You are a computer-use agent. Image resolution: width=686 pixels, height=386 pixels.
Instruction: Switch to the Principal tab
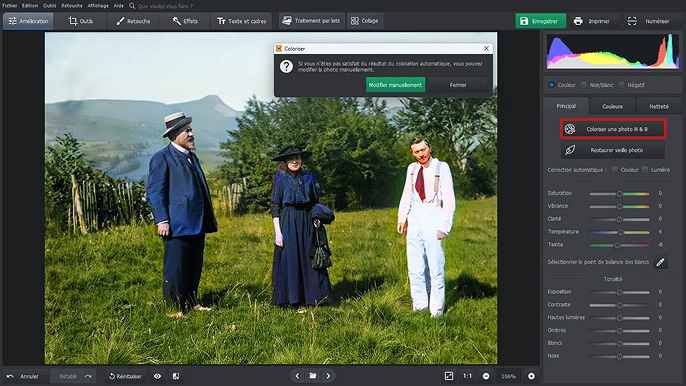coord(566,106)
